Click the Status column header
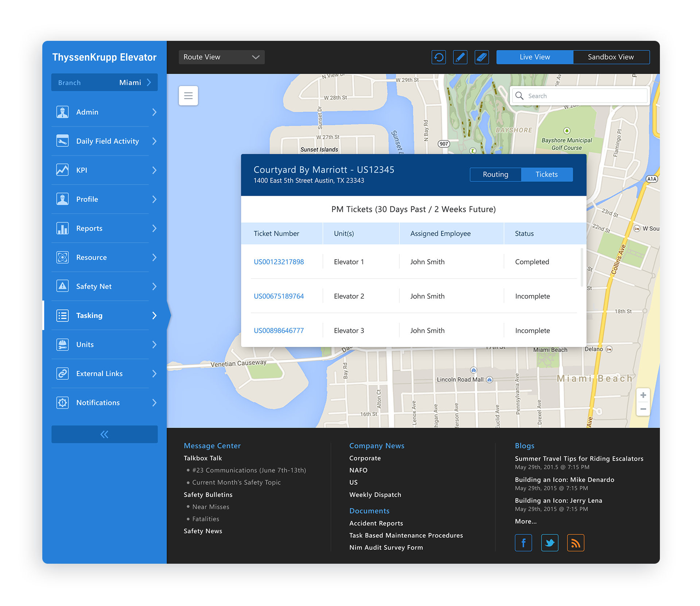This screenshot has height=606, width=700. 545,233
